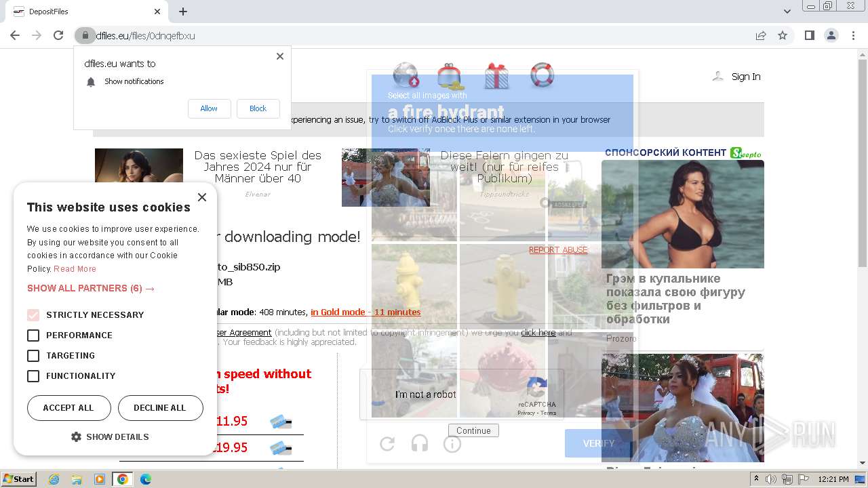
Task: Bookmark this tab with star icon
Action: point(783,35)
